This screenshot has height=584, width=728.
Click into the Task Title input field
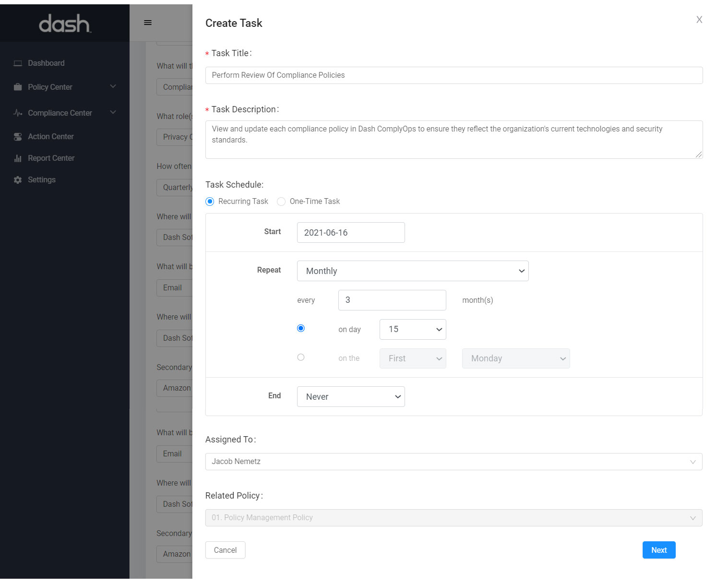coord(454,75)
